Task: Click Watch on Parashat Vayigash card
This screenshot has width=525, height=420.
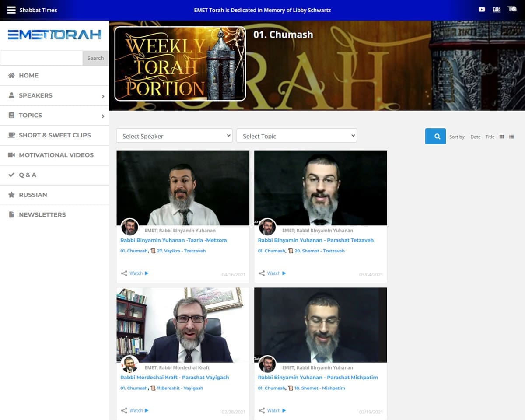Action: [x=139, y=411]
